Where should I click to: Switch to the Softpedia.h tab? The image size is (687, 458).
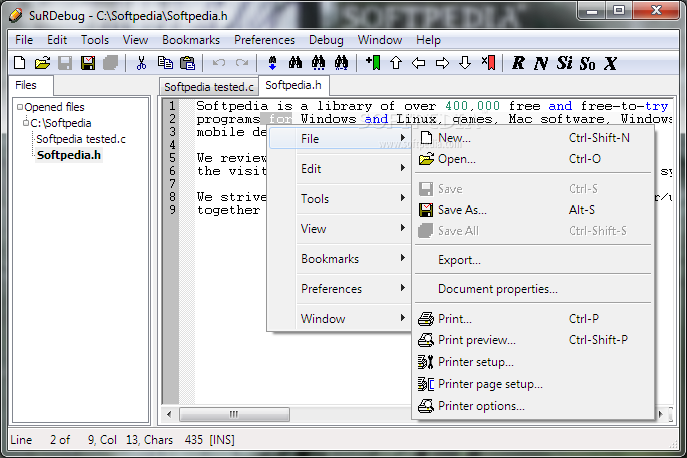(294, 85)
